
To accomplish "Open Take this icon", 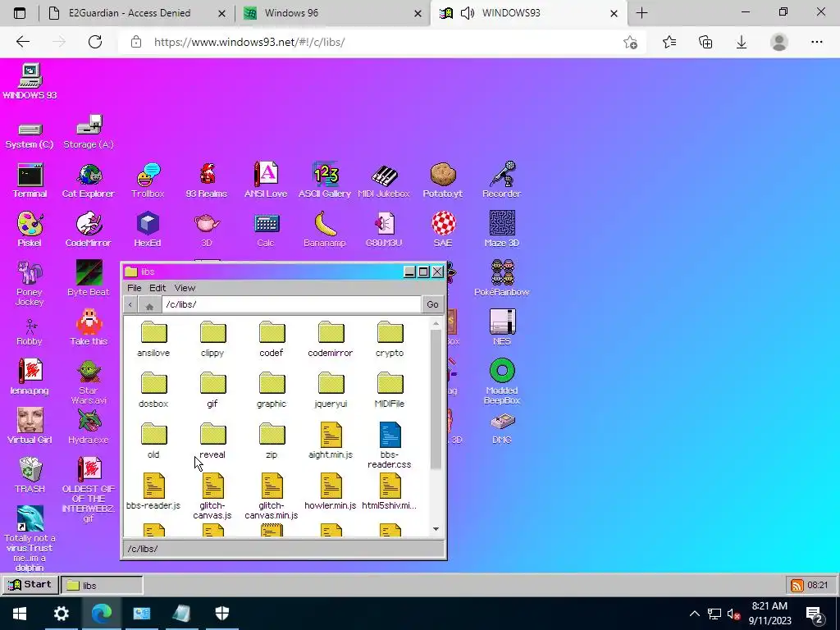I will [x=89, y=328].
